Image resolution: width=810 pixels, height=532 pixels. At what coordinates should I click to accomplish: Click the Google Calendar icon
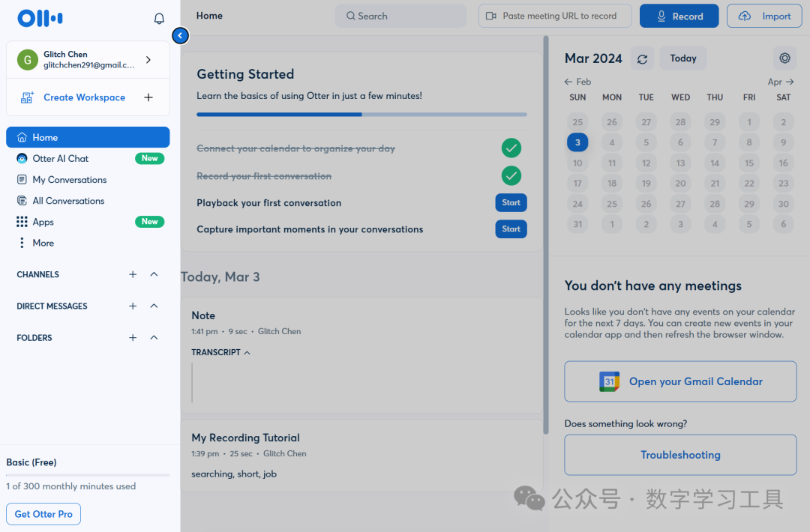click(609, 382)
